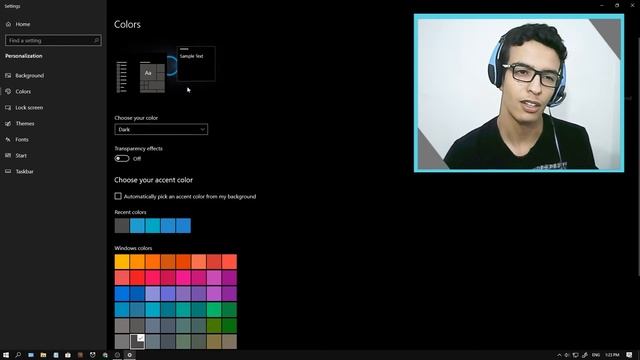Toggle Transparency effects switch
The height and width of the screenshot is (360, 640).
point(122,158)
